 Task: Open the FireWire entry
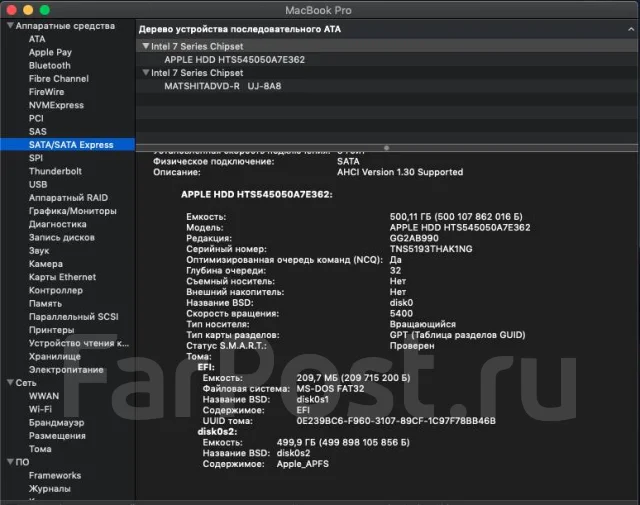[46, 92]
